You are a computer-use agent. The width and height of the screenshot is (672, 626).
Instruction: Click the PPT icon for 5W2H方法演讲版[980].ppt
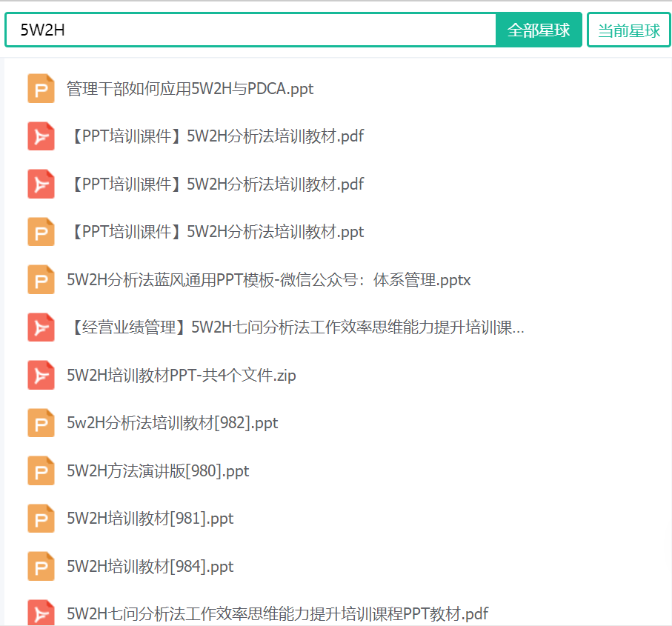point(41,470)
